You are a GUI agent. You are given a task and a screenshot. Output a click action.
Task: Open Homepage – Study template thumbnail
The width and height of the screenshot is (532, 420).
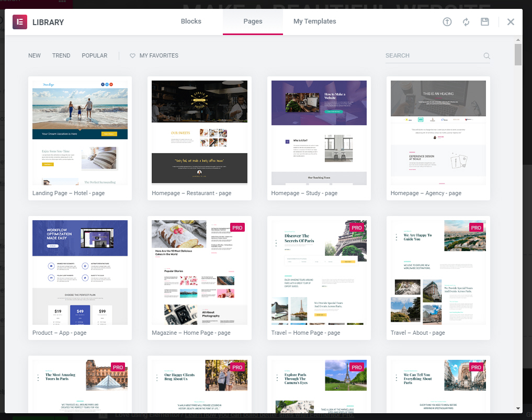[x=319, y=133]
